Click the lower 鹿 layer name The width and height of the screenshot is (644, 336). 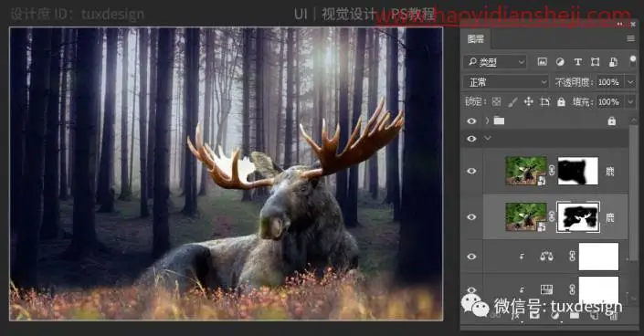tap(610, 217)
